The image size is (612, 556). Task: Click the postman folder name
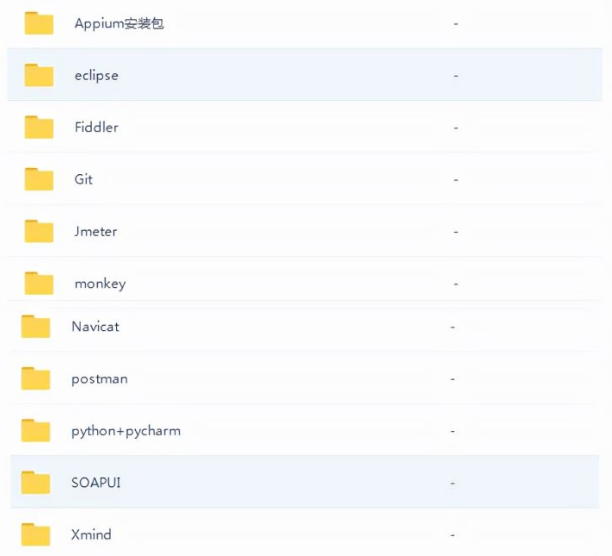pos(100,379)
